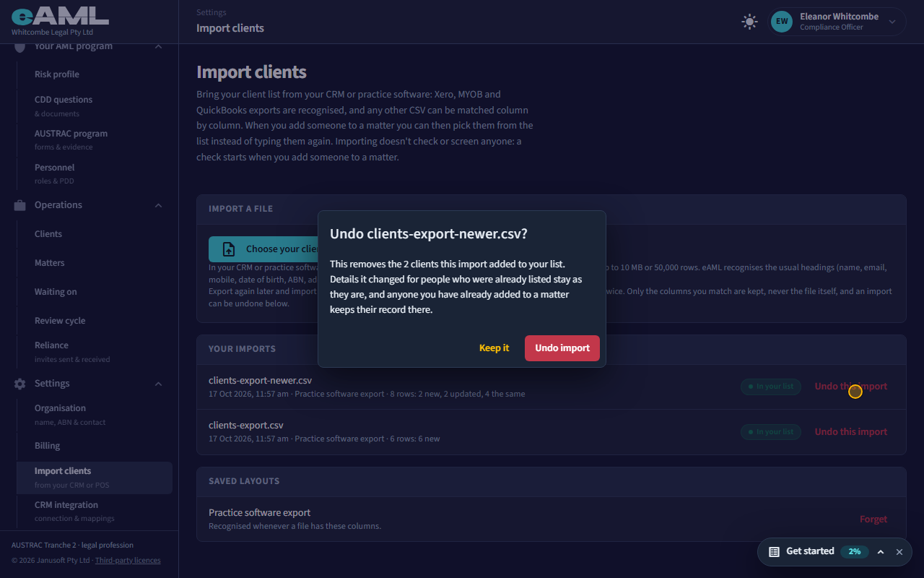This screenshot has width=924, height=578.
Task: Click the Settings gear icon in sidebar
Action: [x=20, y=384]
